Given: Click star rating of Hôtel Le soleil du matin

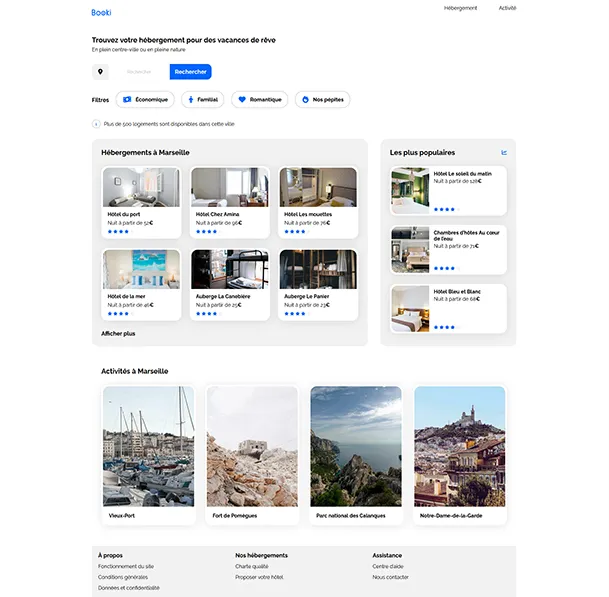Looking at the screenshot, I should coord(446,209).
